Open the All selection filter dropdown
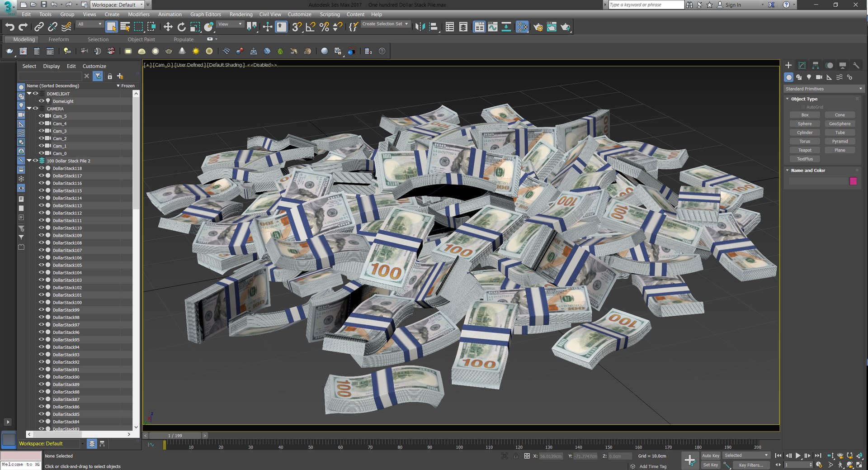 pyautogui.click(x=89, y=24)
